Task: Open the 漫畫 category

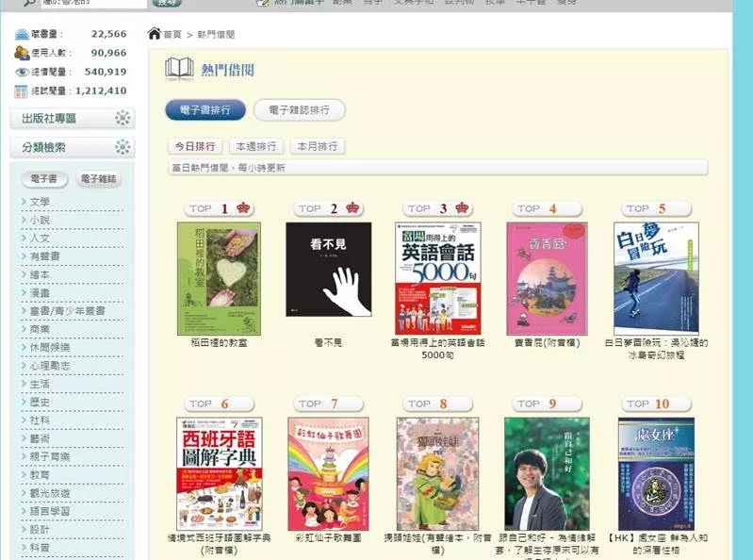Action: (x=40, y=292)
